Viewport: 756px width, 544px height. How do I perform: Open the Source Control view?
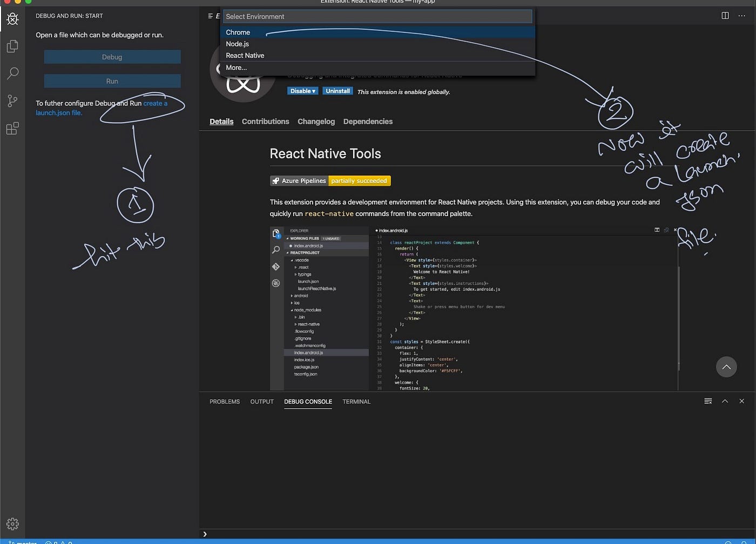click(x=12, y=101)
